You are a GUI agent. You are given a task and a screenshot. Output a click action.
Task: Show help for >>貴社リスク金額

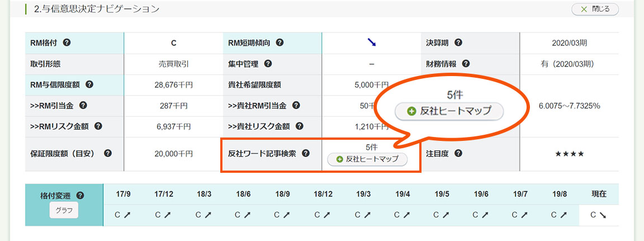pyautogui.click(x=299, y=126)
